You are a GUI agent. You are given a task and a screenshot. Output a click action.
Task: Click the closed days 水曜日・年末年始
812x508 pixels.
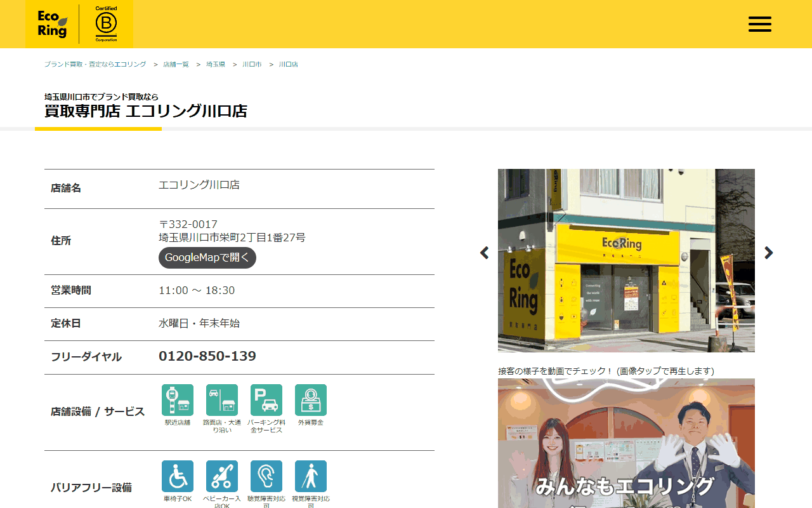(x=199, y=323)
